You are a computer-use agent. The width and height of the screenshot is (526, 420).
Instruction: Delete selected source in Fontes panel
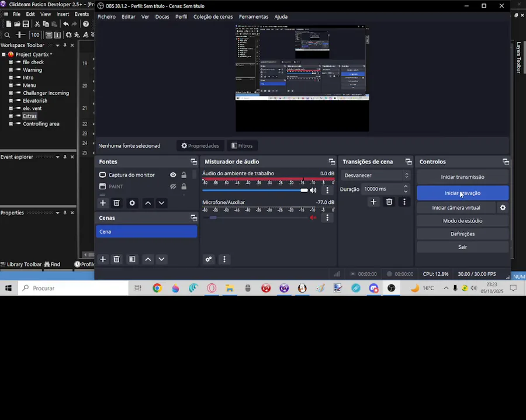[x=116, y=203]
